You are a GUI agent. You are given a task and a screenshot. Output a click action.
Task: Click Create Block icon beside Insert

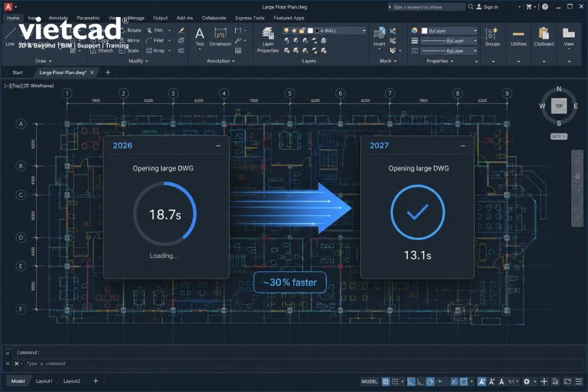point(393,31)
